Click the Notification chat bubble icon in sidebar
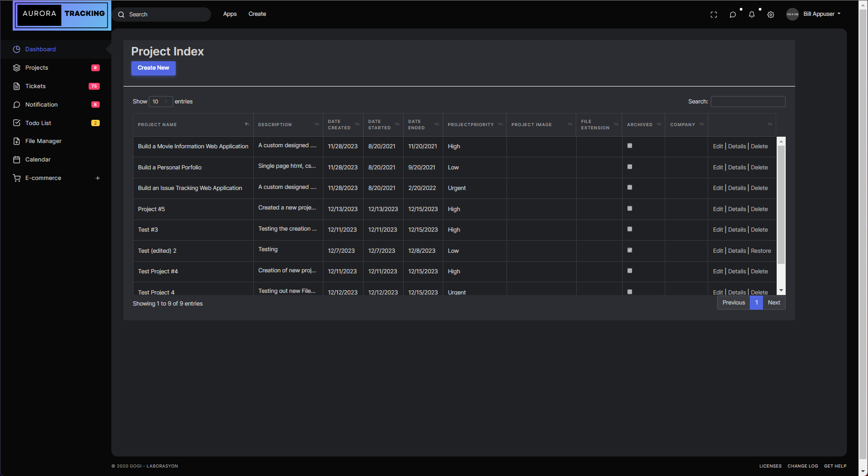The image size is (868, 476). pos(16,104)
